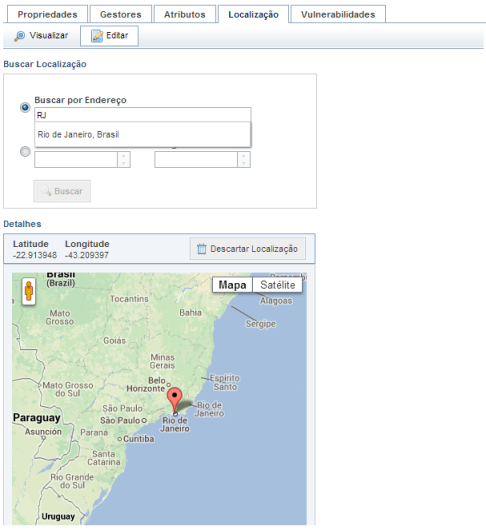486x530 pixels.
Task: Click the left coordinate input field
Action: [x=76, y=160]
